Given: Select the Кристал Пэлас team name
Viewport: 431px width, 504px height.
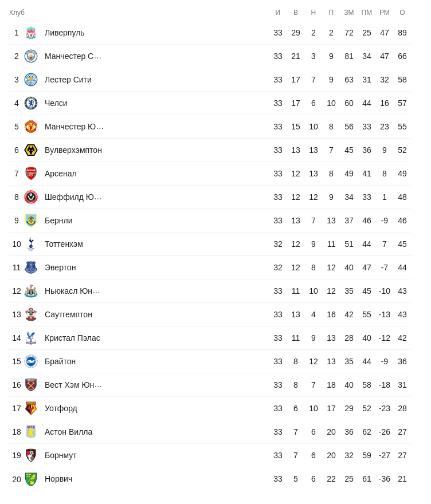Looking at the screenshot, I should coord(72,338).
